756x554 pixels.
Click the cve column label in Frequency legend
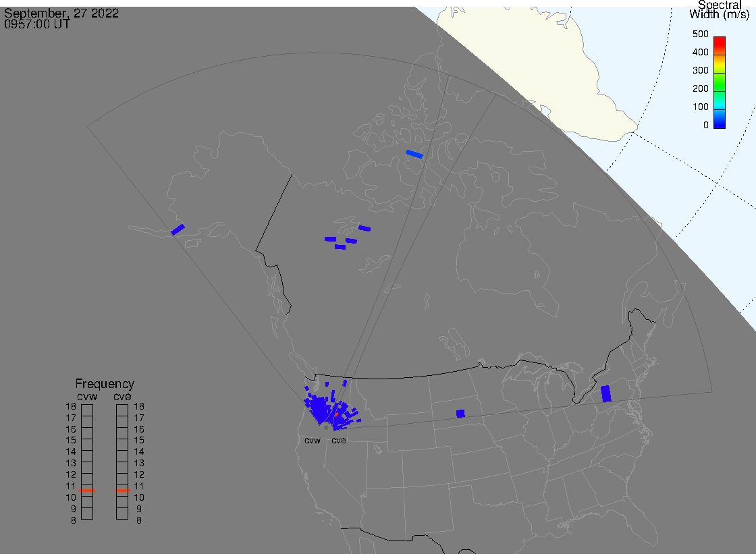tap(122, 396)
